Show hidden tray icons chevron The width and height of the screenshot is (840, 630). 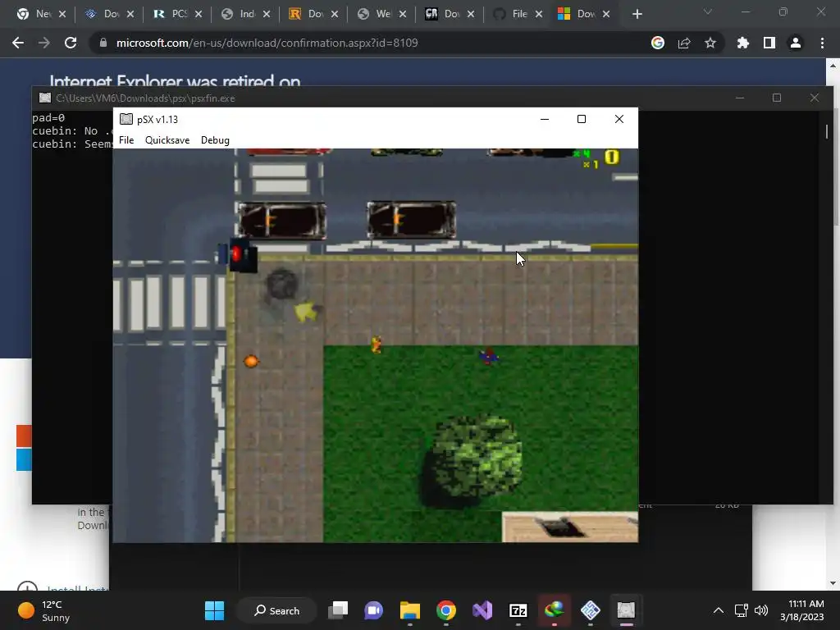pyautogui.click(x=719, y=610)
